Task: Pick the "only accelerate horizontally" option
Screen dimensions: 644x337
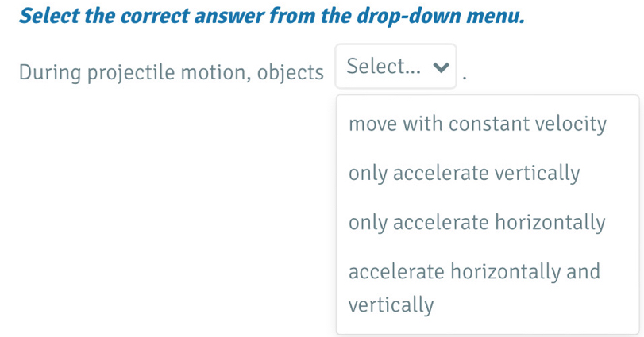Action: click(476, 222)
